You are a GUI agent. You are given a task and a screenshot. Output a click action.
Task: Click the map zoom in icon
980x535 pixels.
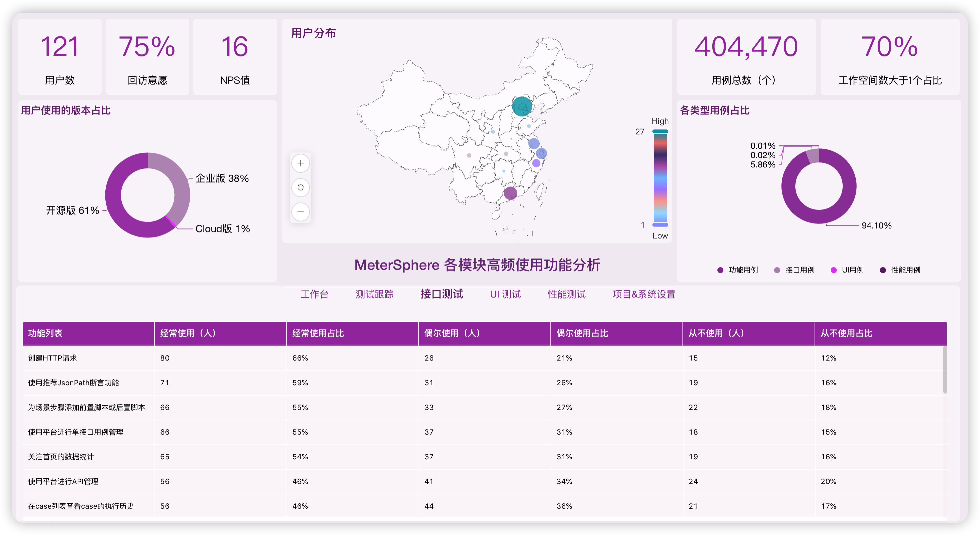coord(301,163)
